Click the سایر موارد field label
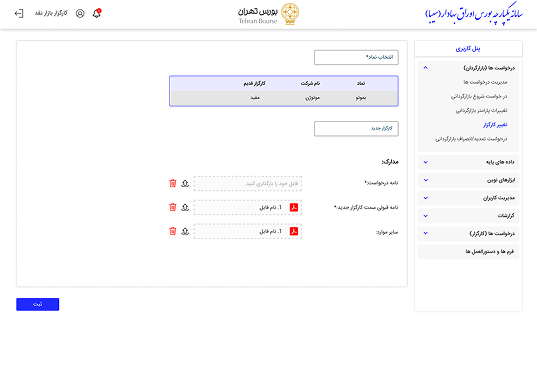This screenshot has width=537, height=382. tap(387, 232)
